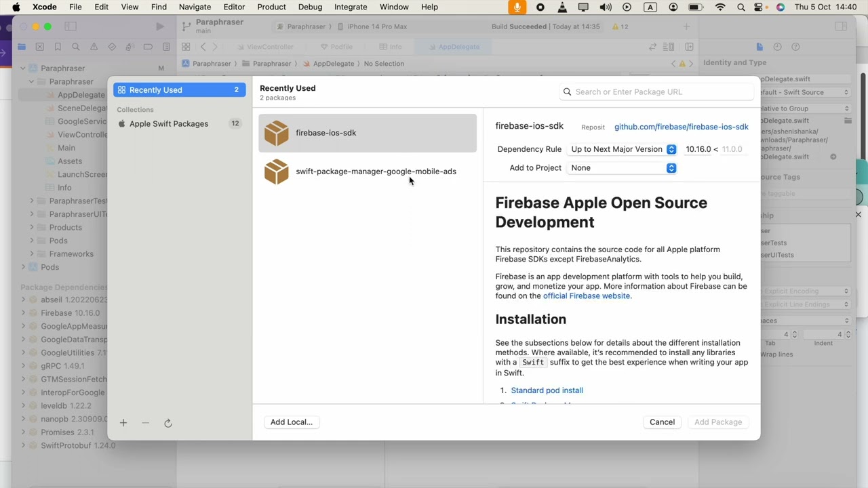Image resolution: width=868 pixels, height=488 pixels.
Task: Open Recently Used in sidebar
Action: [x=180, y=89]
